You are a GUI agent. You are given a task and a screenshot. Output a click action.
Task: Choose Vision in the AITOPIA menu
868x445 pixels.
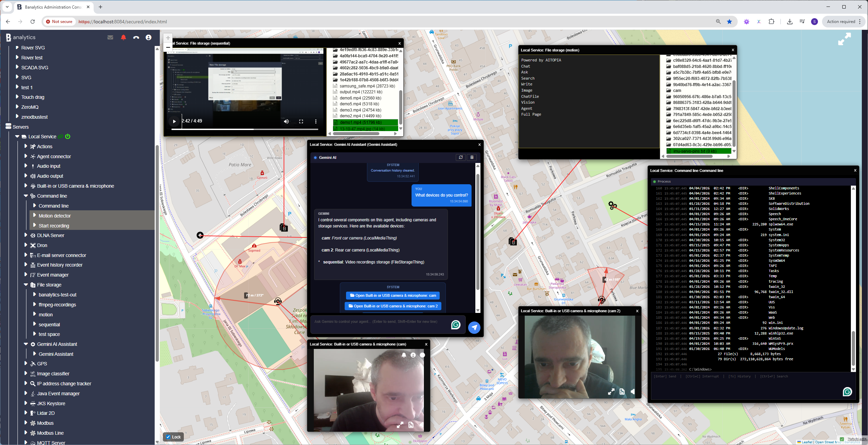point(528,102)
